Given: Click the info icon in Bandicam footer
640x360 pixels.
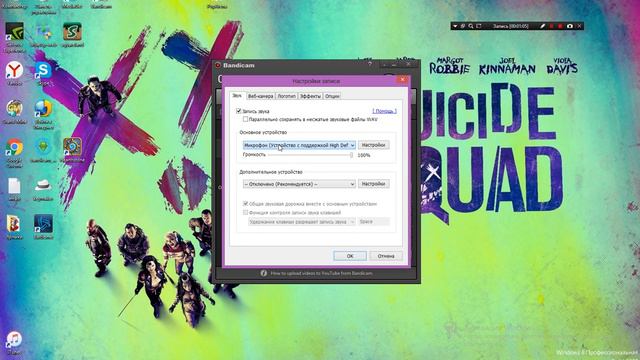Looking at the screenshot, I should pyautogui.click(x=264, y=273).
